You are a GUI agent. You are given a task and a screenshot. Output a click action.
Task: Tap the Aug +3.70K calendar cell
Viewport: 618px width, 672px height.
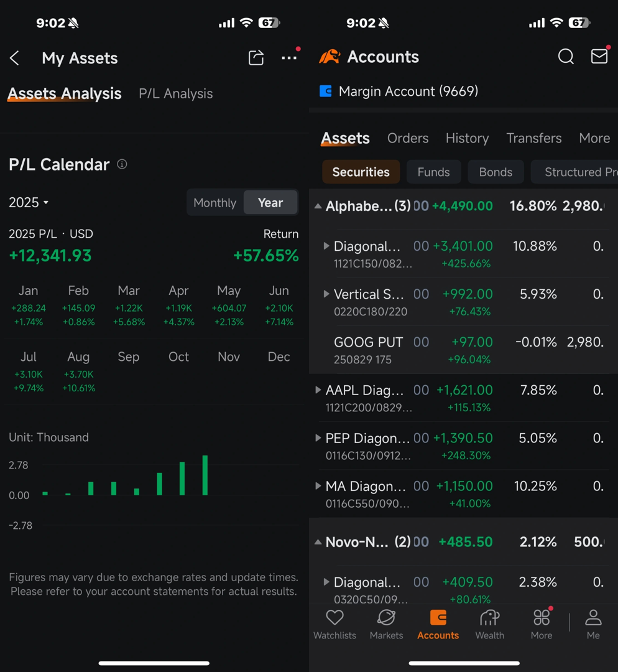click(78, 372)
